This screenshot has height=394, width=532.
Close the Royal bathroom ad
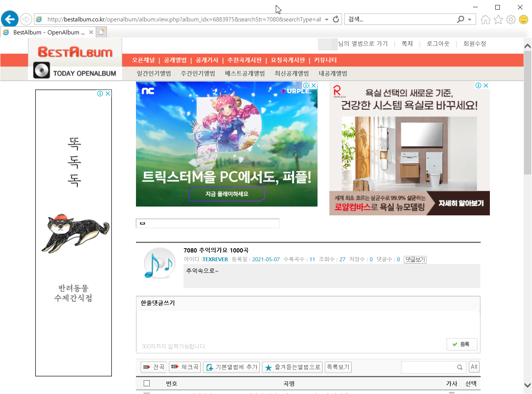coord(486,86)
